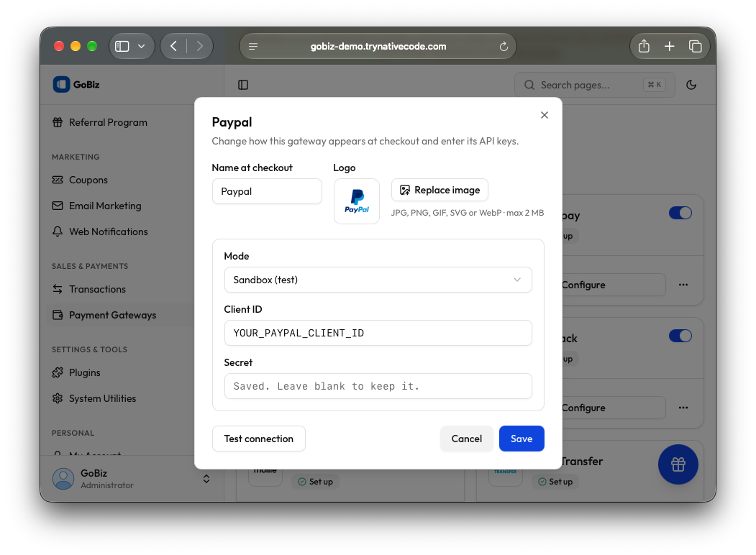The height and width of the screenshot is (555, 756).
Task: Toggle the Safari sidebar button
Action: (122, 46)
